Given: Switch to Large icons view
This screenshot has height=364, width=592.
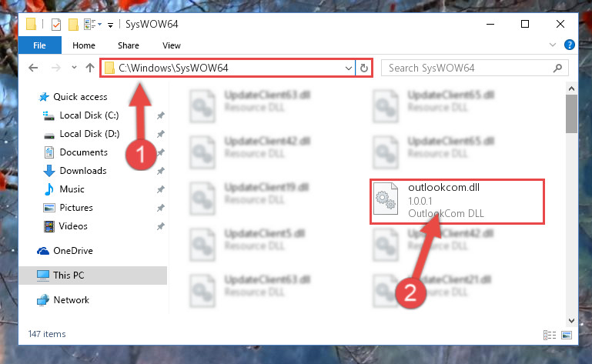Looking at the screenshot, I should (x=567, y=335).
